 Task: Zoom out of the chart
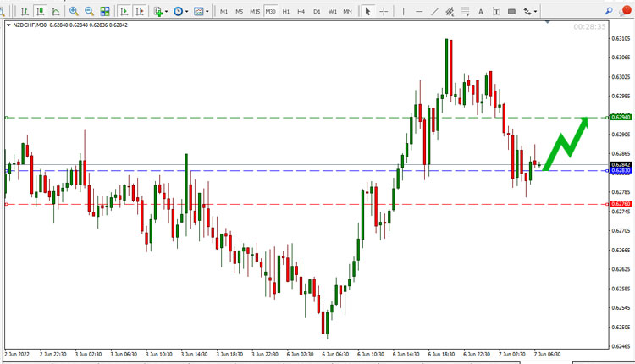(89, 11)
